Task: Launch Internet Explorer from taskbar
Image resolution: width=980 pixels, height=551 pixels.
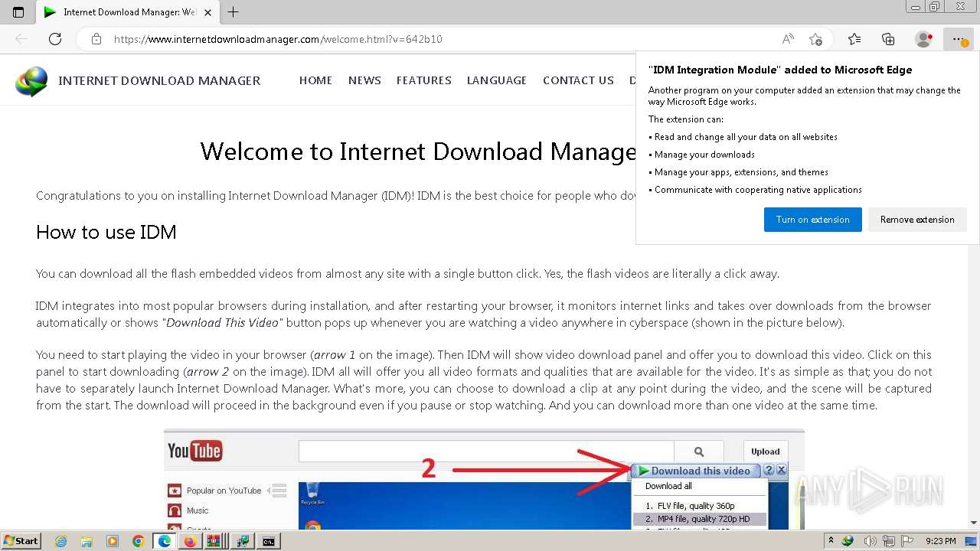Action: 61,541
